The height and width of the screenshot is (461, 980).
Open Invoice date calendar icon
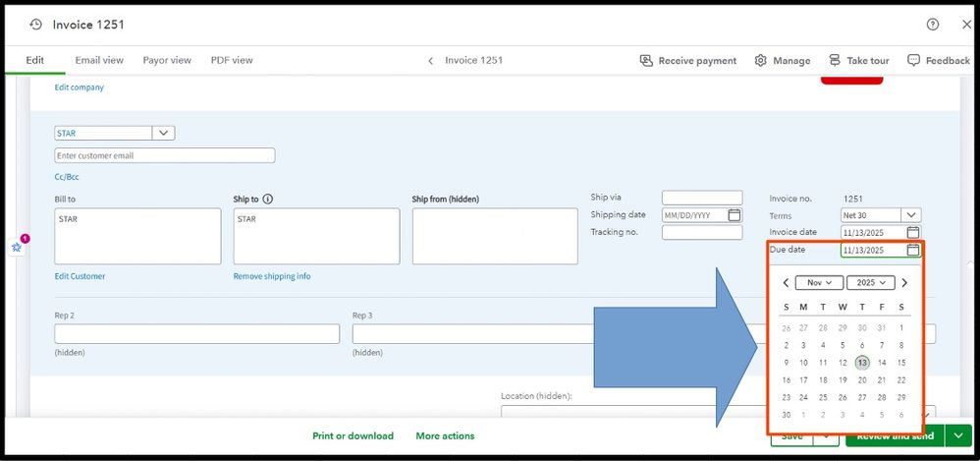tap(912, 233)
